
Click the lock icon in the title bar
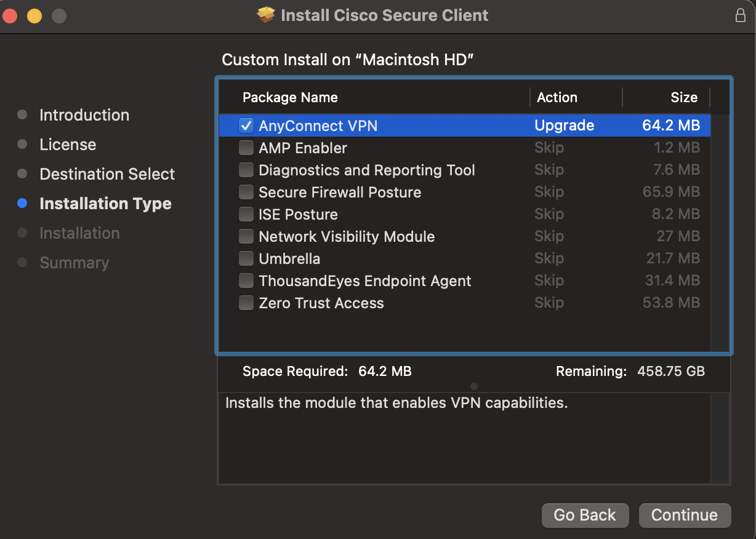(x=741, y=15)
